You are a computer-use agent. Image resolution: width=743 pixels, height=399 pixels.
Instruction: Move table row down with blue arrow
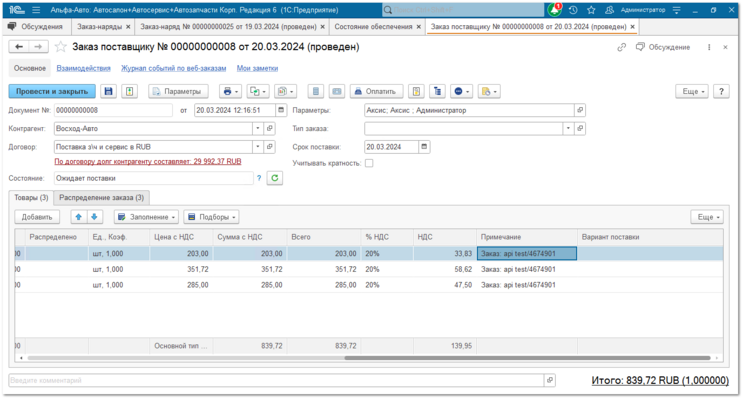[94, 217]
